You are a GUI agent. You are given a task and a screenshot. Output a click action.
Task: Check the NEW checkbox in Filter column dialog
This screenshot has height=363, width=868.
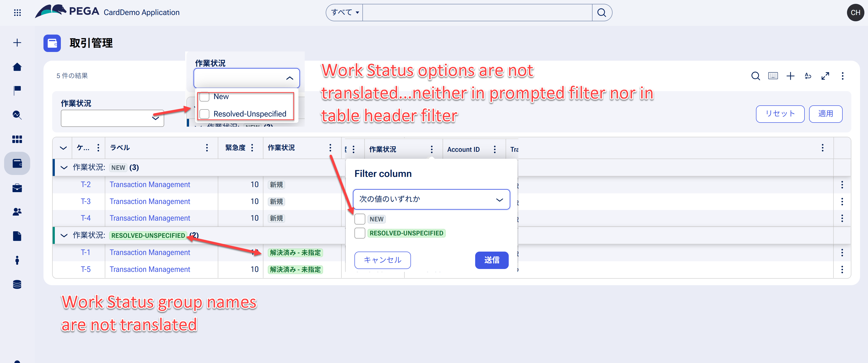[360, 219]
